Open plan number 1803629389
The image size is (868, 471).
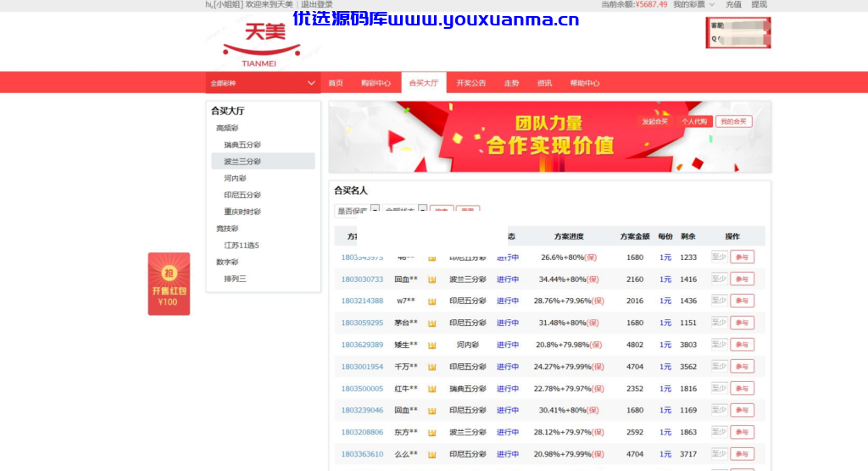362,345
